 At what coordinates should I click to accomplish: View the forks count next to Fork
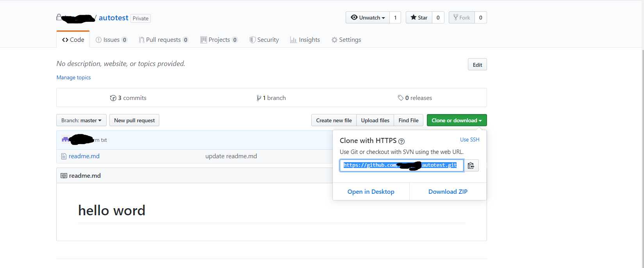pyautogui.click(x=481, y=18)
